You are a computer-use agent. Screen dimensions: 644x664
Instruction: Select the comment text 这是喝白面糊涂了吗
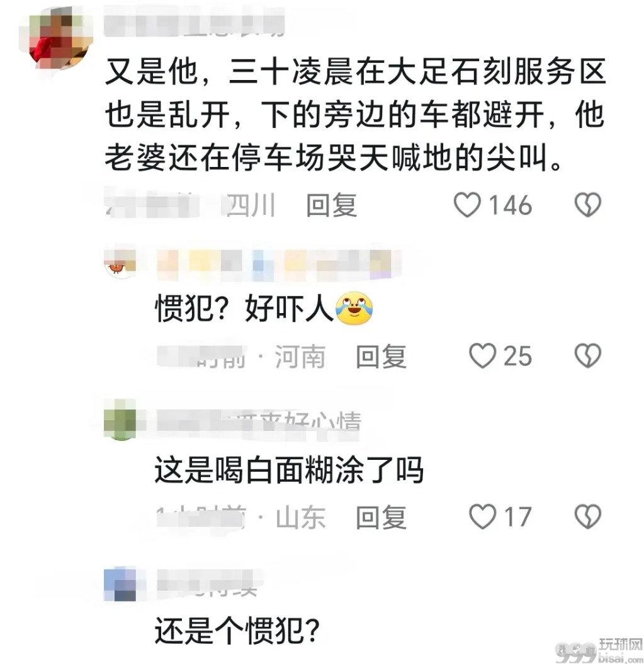pyautogui.click(x=289, y=470)
